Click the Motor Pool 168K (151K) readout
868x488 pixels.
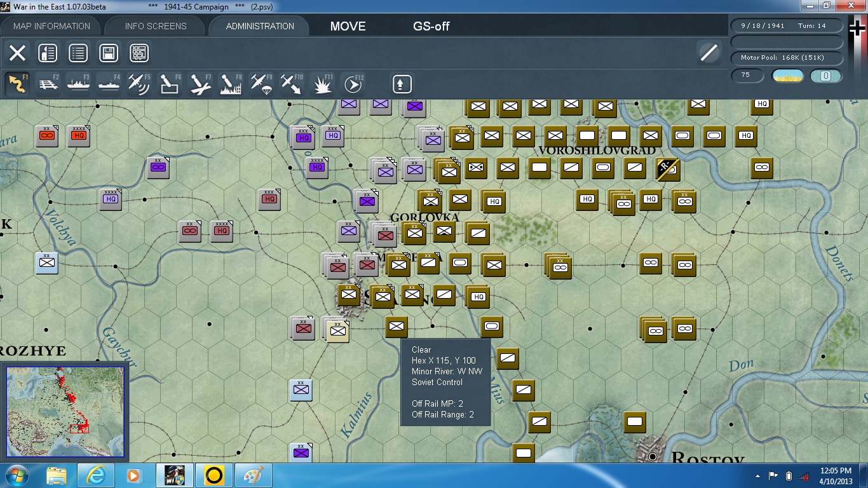click(788, 58)
